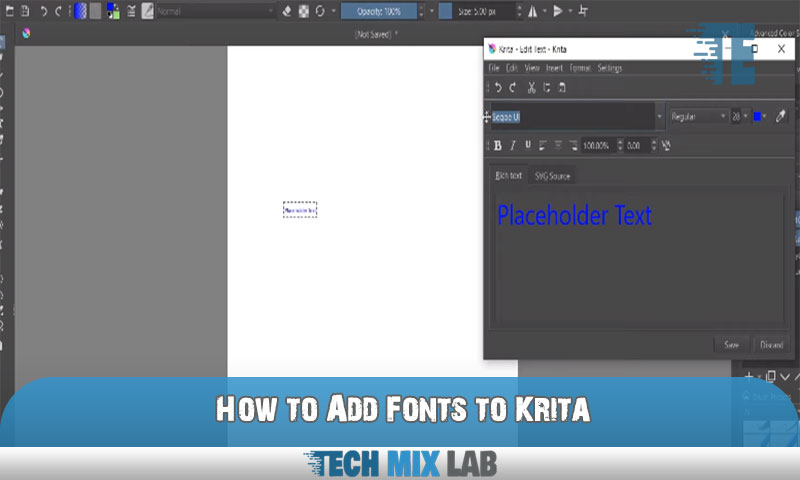800x480 pixels.
Task: Open an existing document from main toolbar
Action: tap(9, 11)
